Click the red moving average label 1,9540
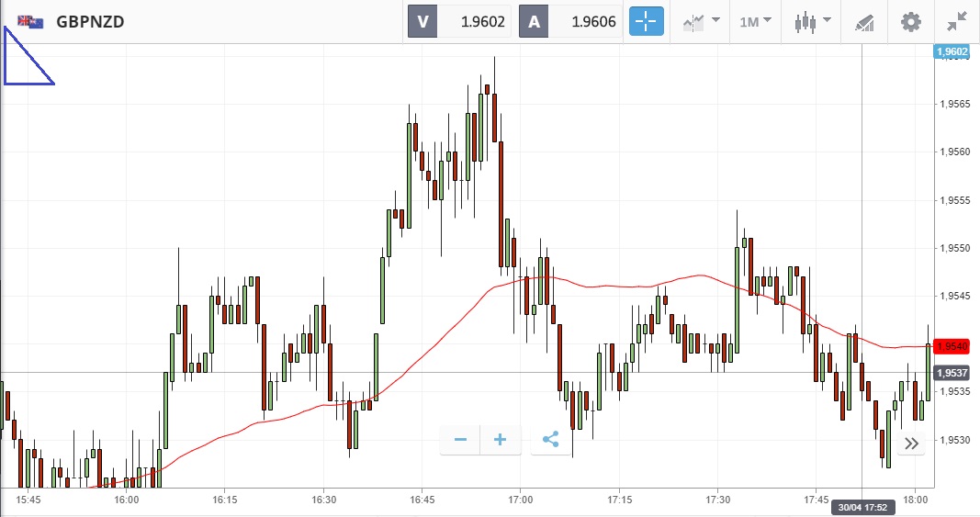Image resolution: width=980 pixels, height=517 pixels. tap(952, 346)
